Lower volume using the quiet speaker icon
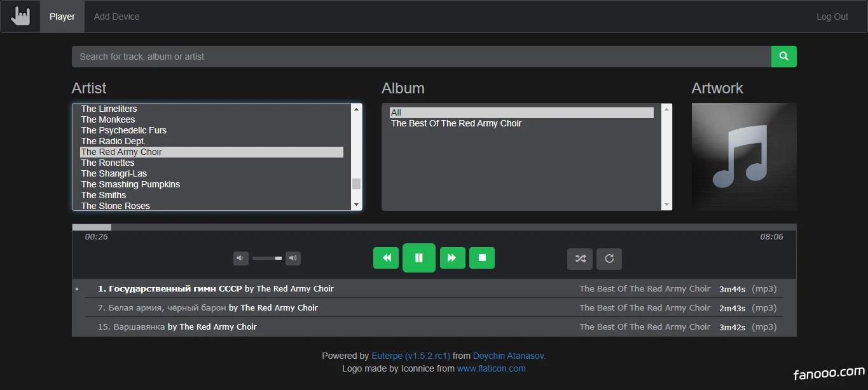This screenshot has width=868, height=390. pyautogui.click(x=240, y=258)
